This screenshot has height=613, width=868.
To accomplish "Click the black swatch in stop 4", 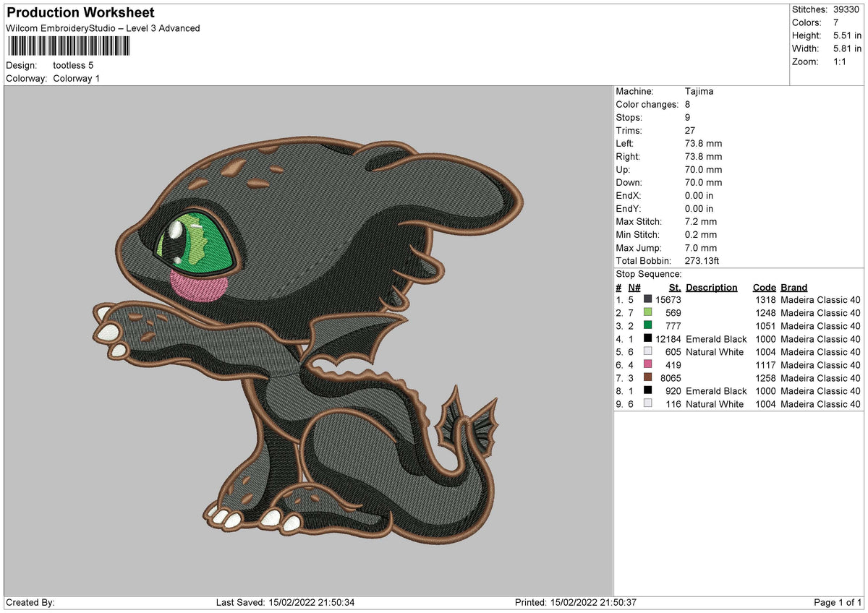I will (x=647, y=338).
